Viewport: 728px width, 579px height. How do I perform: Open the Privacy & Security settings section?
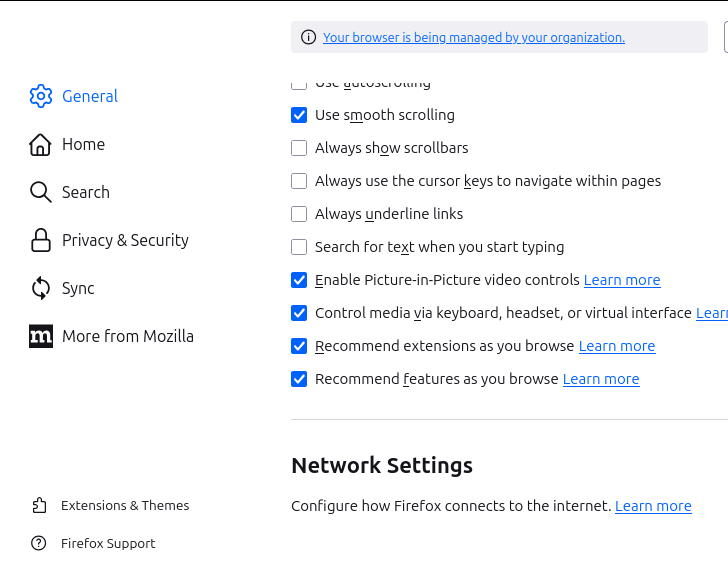click(125, 240)
